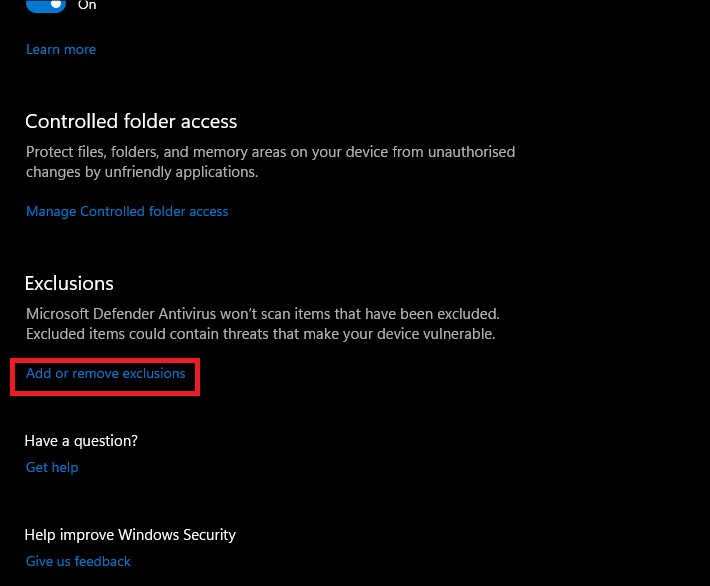Toggle the switch currently set to On
Viewport: 710px width, 586px height.
(x=46, y=5)
